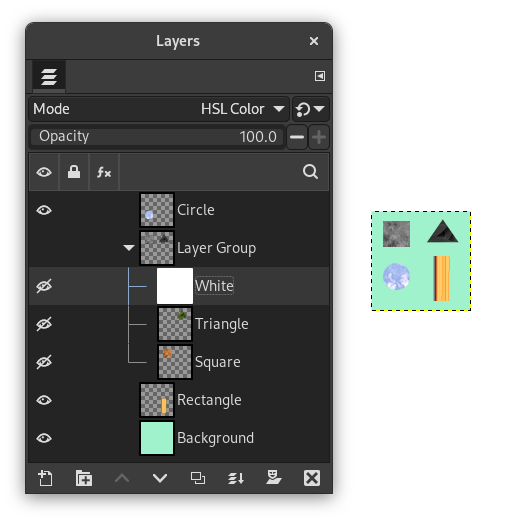Click the lock column header icon
Viewport: 508px width, 522px height.
(74, 172)
